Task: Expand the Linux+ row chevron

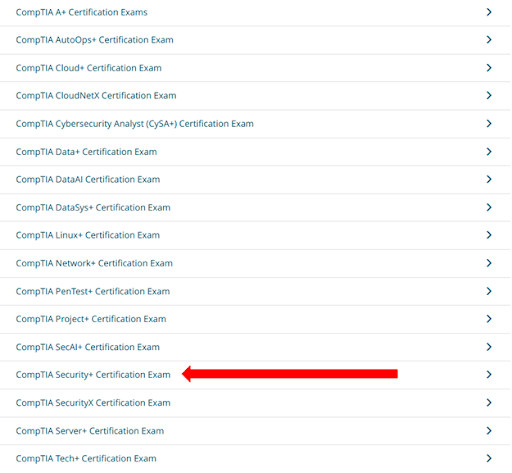Action: [489, 235]
